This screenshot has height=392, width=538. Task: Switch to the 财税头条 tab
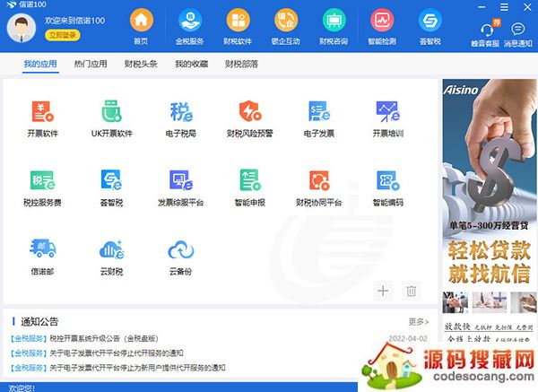pyautogui.click(x=141, y=64)
